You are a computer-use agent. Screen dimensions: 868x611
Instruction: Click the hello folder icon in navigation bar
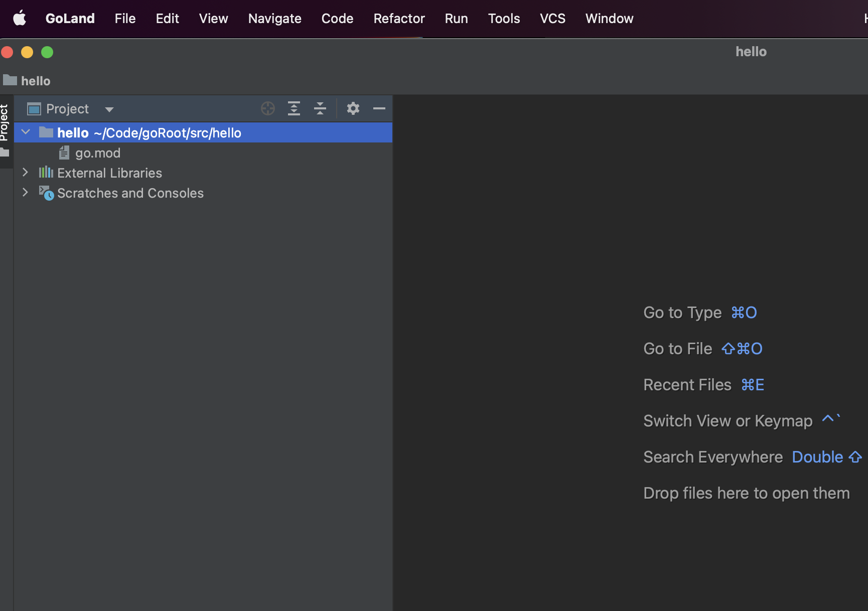click(x=10, y=80)
